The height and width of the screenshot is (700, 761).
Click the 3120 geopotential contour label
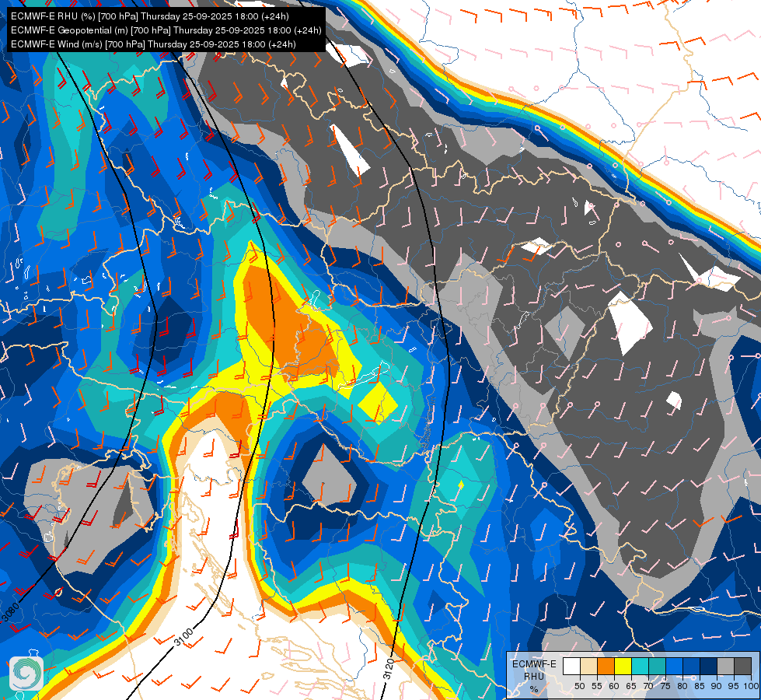[x=389, y=670]
